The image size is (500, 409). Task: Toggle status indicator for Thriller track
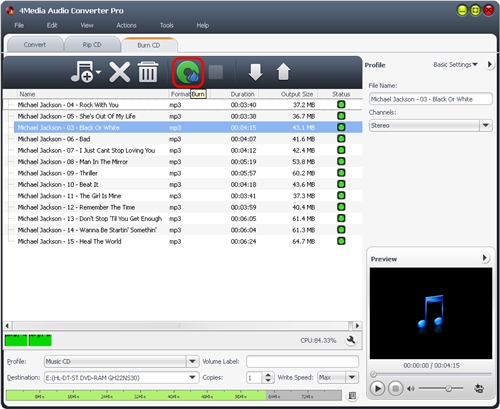tap(341, 173)
